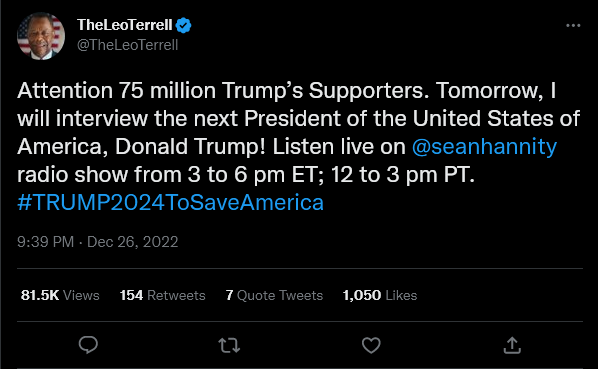Click the 'radio show from 3 to 6 pm' line
Screen dimensions: 598x369
tap(246, 175)
